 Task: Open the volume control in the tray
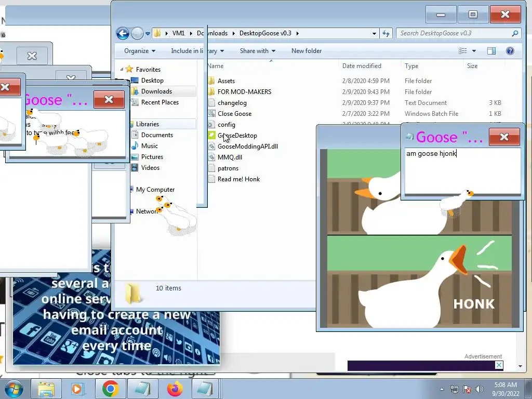[480, 389]
